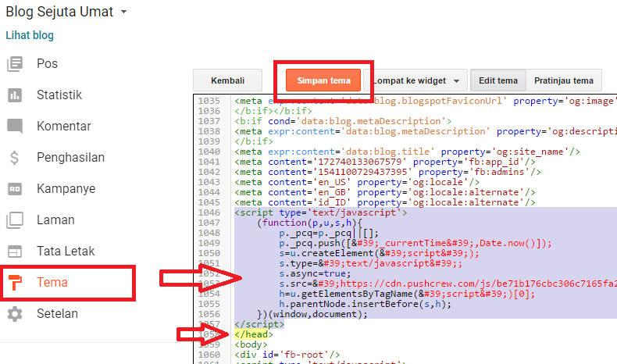
Task: Open the Setelan settings menu
Action: 57,314
